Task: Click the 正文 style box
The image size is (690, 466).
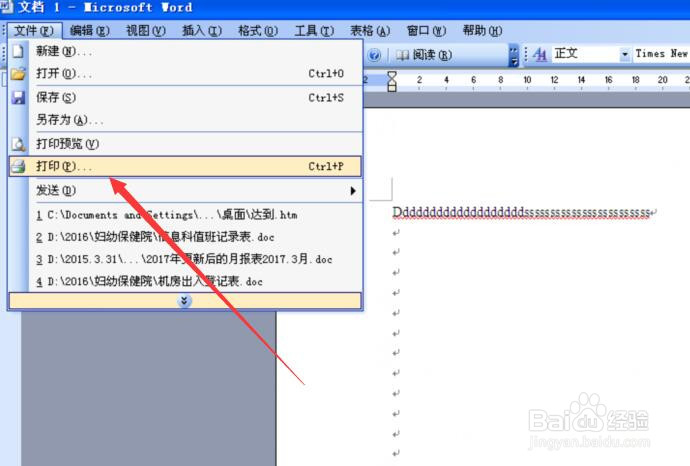Action: pos(586,54)
